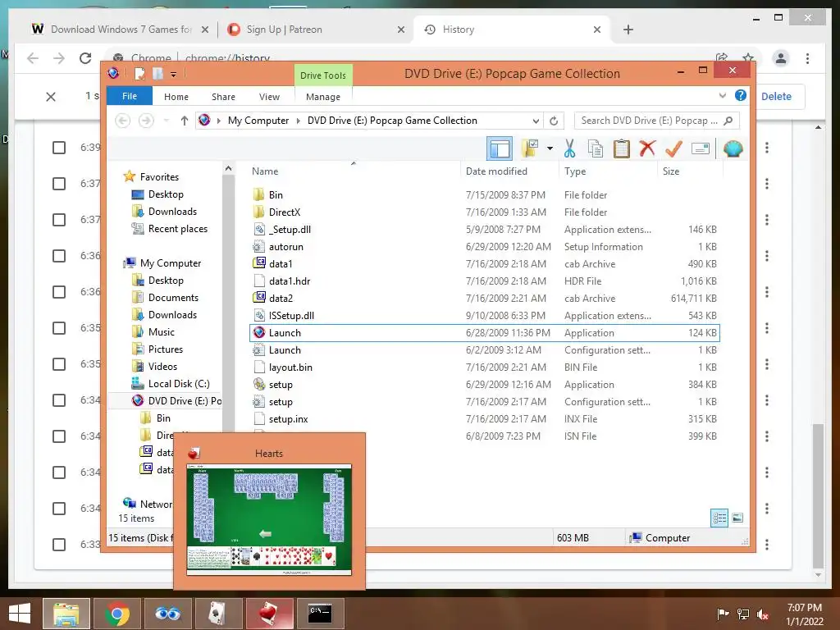Switch to large icons view at bottom right

point(737,518)
